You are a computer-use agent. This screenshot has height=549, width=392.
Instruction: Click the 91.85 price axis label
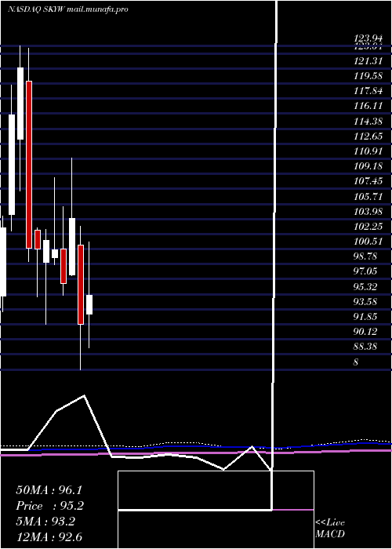point(365,317)
